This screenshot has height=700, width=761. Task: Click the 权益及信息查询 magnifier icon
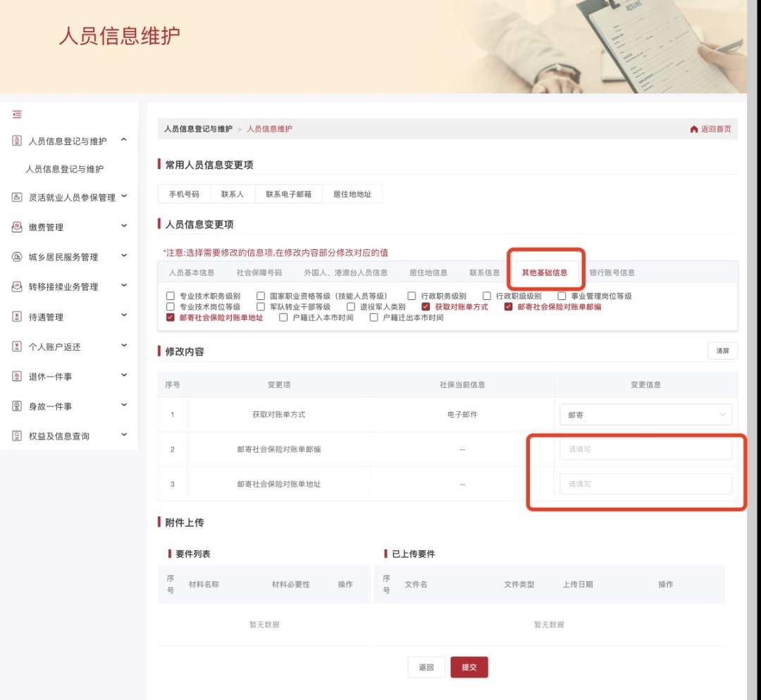click(x=16, y=435)
